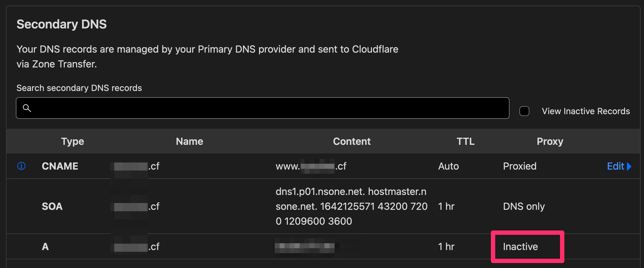Click the DNS only status of SOA

[524, 206]
